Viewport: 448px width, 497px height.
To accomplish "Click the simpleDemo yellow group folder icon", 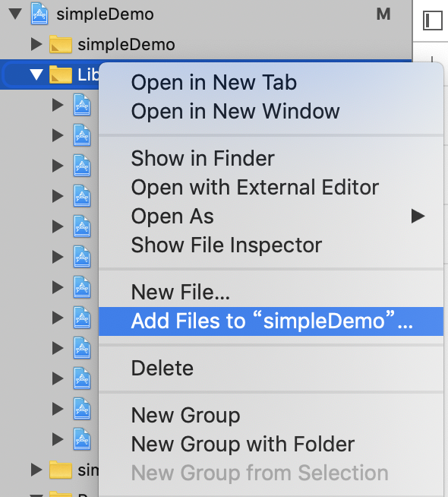I will 61,44.
